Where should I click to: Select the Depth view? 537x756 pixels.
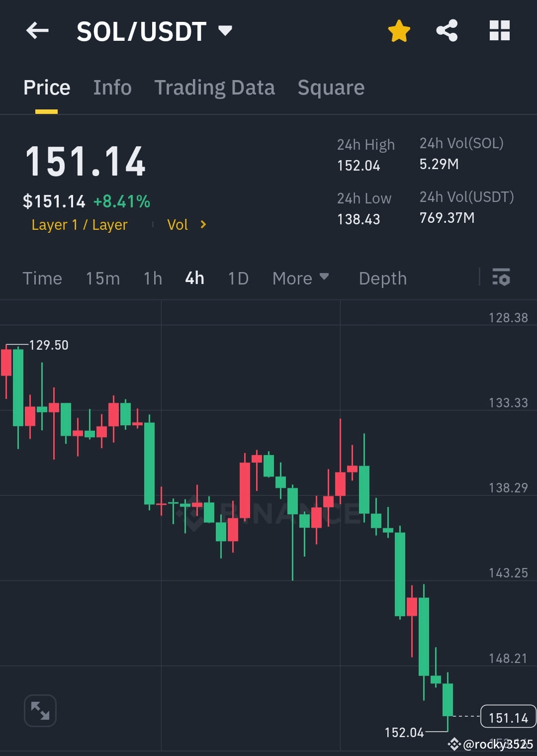[382, 278]
